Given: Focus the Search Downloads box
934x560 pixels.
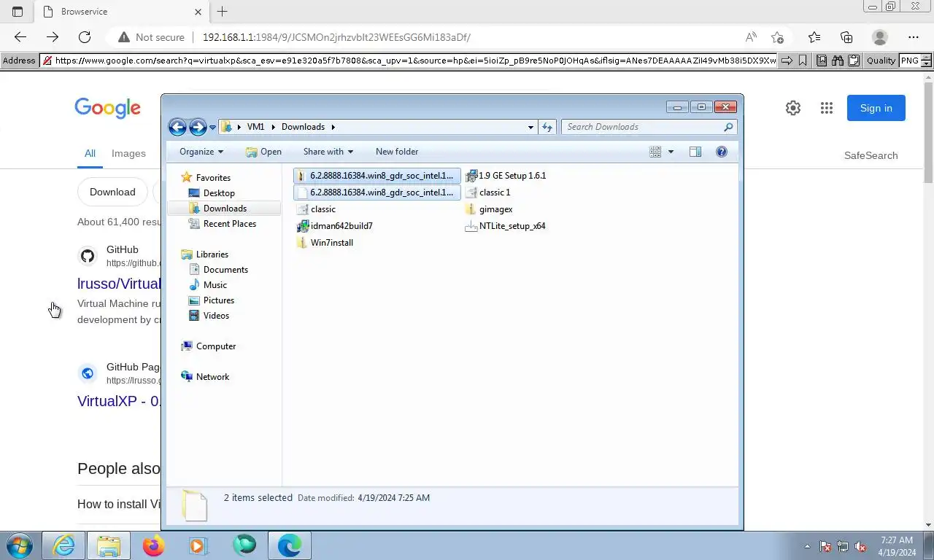Looking at the screenshot, I should 649,127.
